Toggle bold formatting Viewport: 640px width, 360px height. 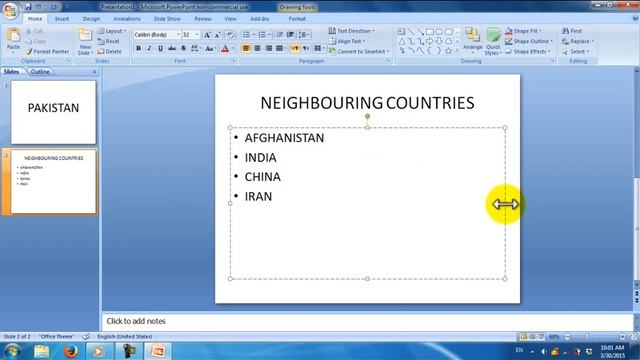click(138, 49)
